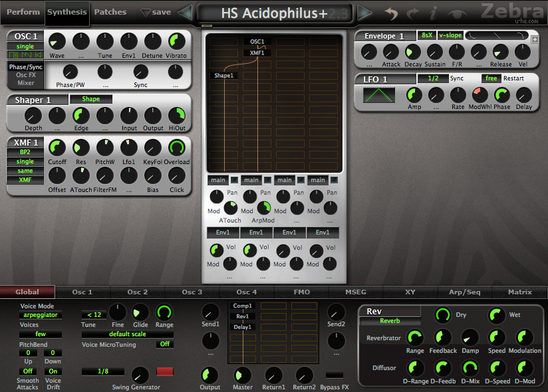Viewport: 548px width, 392px height.
Task: Click the default scale field
Action: point(127,334)
